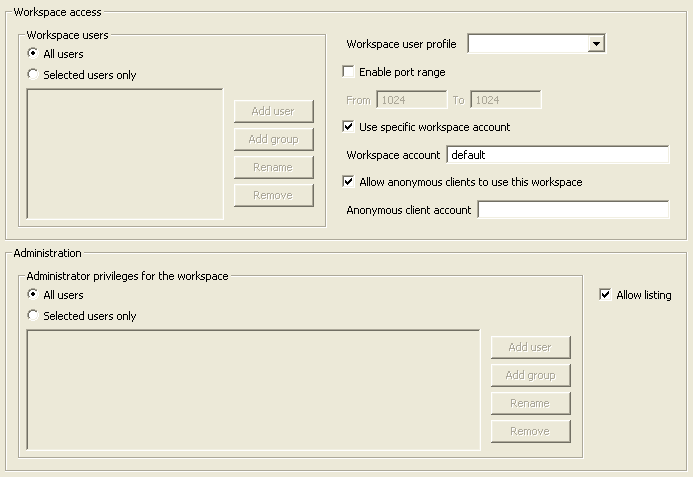Select All users under Workspace users
693x477 pixels.
[33, 54]
